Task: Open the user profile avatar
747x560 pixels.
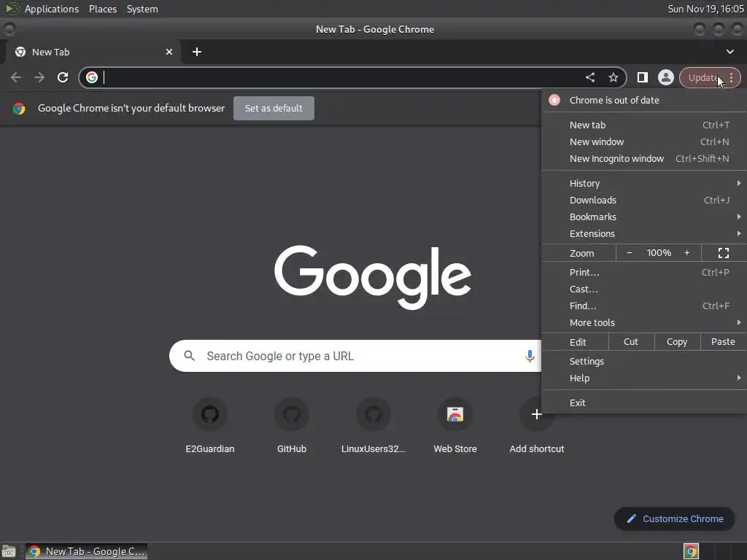Action: [665, 77]
